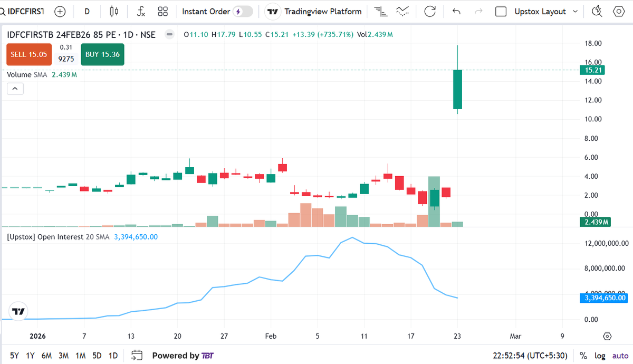Click the grey minus circle beside NSE

pos(170,35)
